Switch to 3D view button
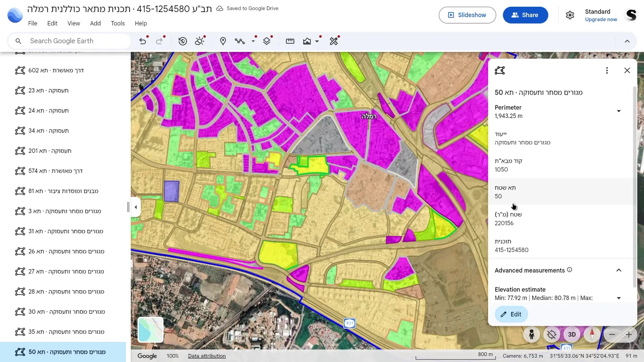The width and height of the screenshot is (644, 362). click(x=572, y=334)
